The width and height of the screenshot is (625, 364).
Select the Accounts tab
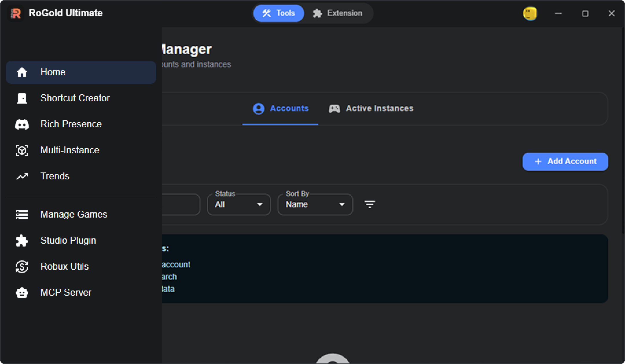click(x=280, y=109)
